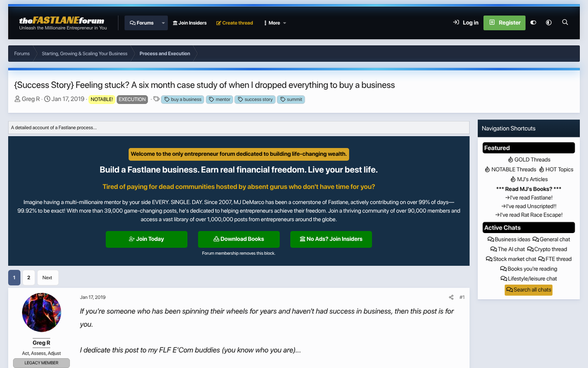Open the More menu dropdown
Screen dimensions: 588x368
[274, 23]
